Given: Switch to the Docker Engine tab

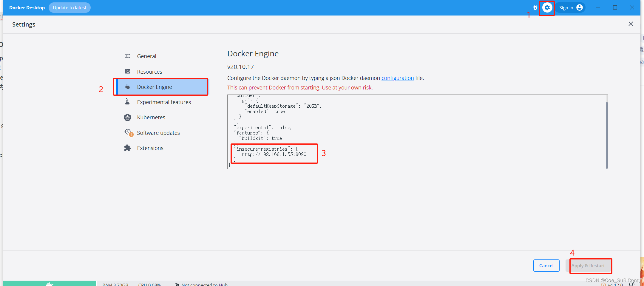Looking at the screenshot, I should coord(155,86).
